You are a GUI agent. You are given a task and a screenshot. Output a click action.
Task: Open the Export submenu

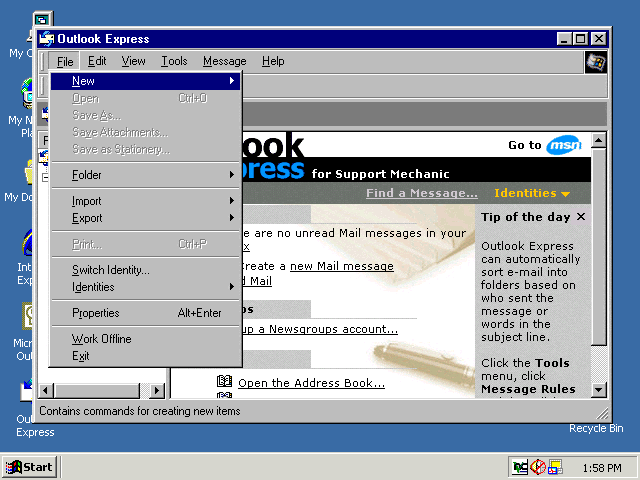145,218
